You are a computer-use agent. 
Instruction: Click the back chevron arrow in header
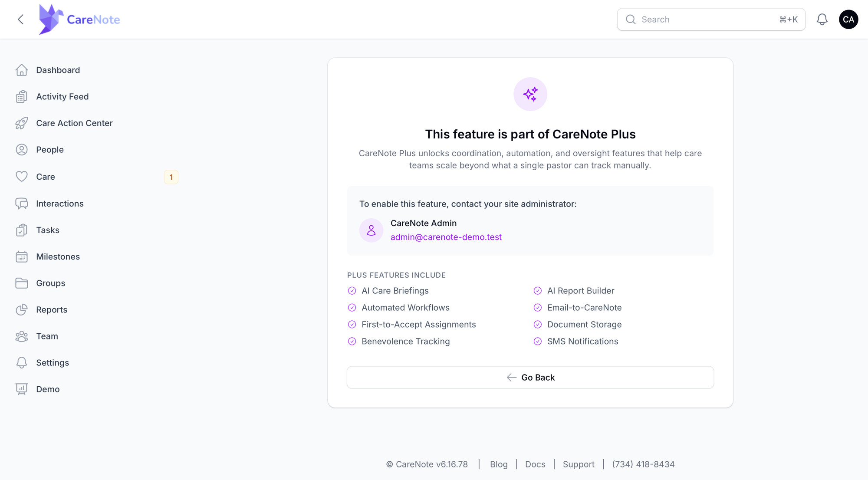coord(20,20)
